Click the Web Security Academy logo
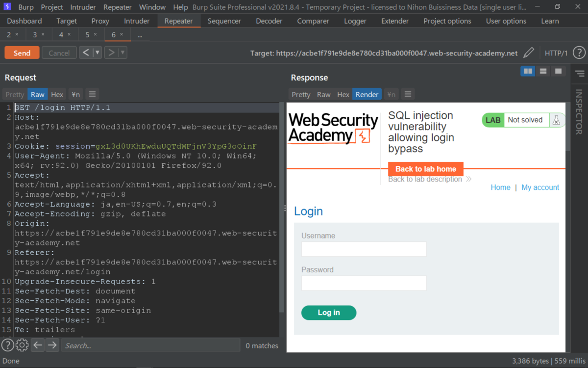The image size is (588, 368). (x=333, y=129)
